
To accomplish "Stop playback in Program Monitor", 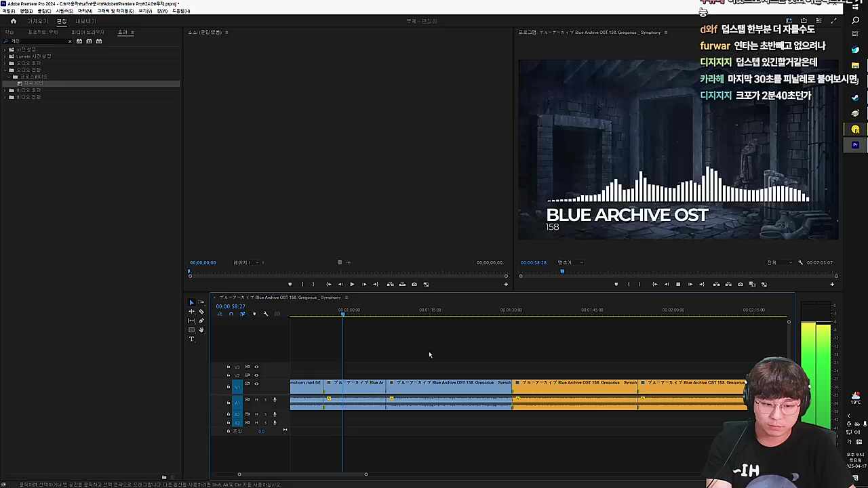I will 678,284.
